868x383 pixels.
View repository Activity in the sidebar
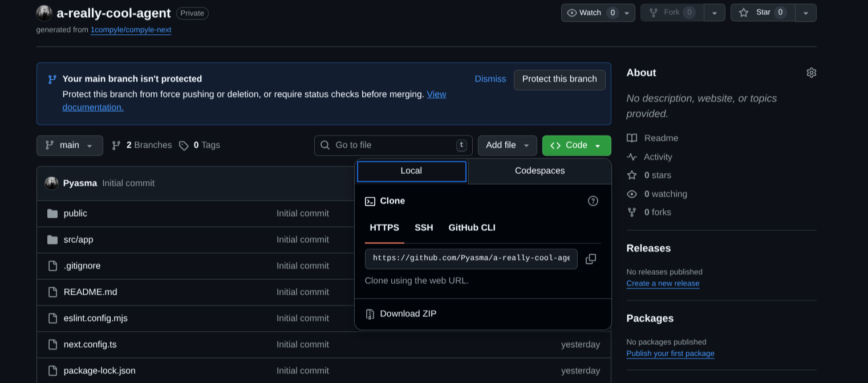pyautogui.click(x=658, y=157)
